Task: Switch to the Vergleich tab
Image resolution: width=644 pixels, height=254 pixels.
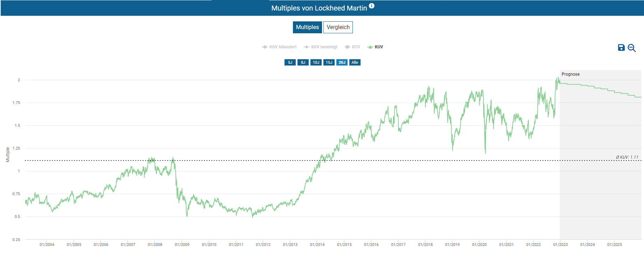Action: tap(338, 27)
